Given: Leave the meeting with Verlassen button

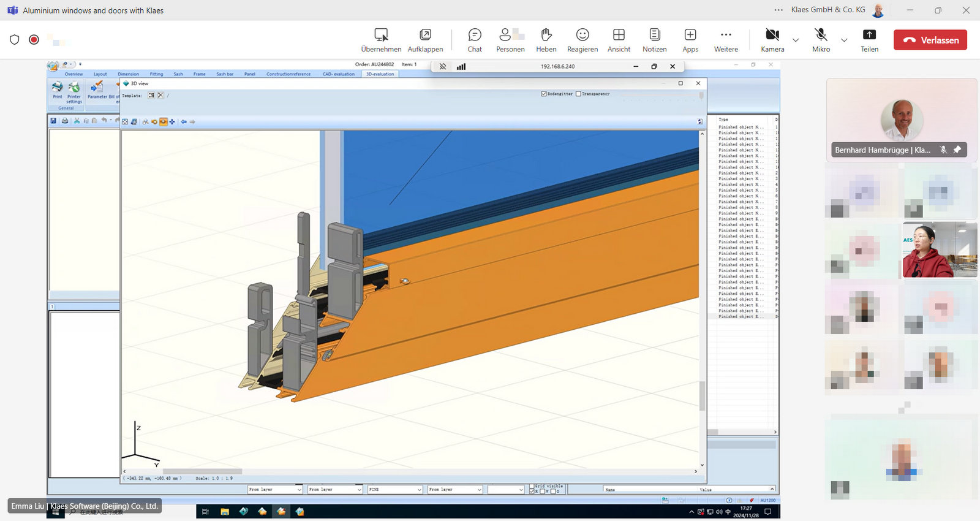Looking at the screenshot, I should 930,40.
